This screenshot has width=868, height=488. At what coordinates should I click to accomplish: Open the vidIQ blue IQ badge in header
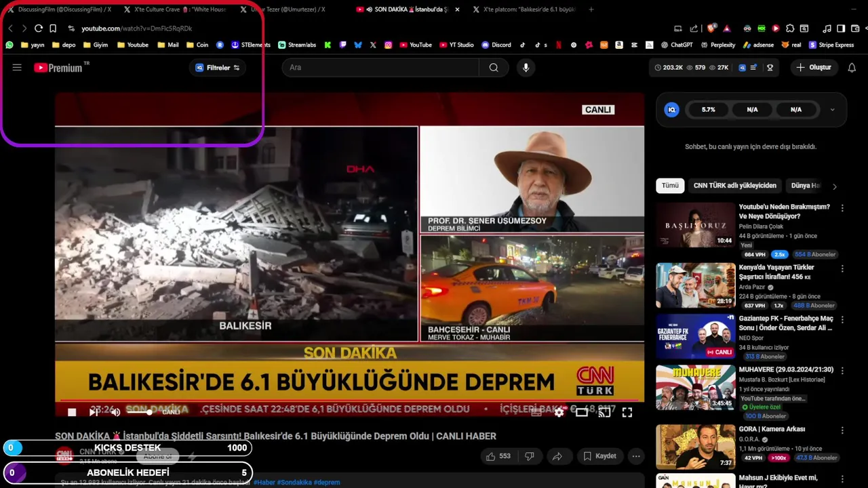(x=743, y=68)
